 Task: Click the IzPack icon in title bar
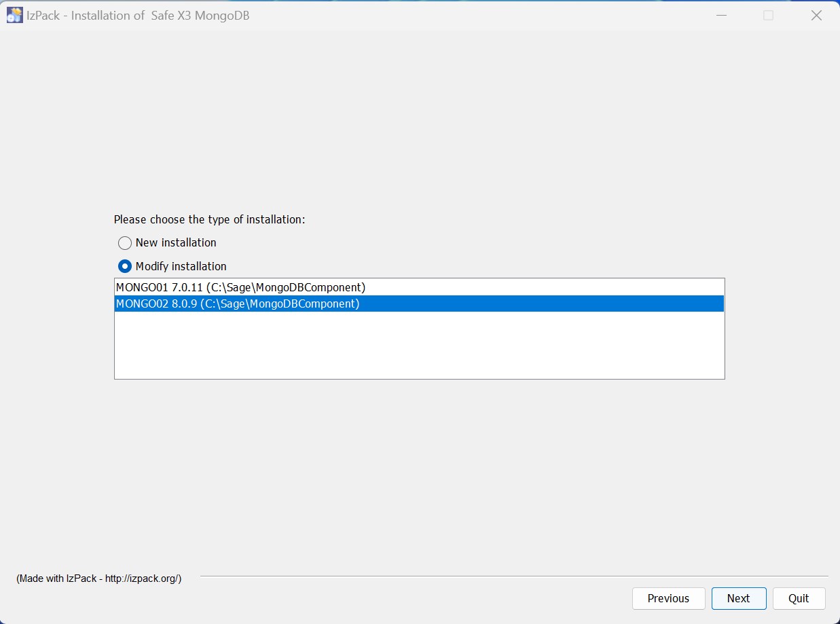[14, 15]
